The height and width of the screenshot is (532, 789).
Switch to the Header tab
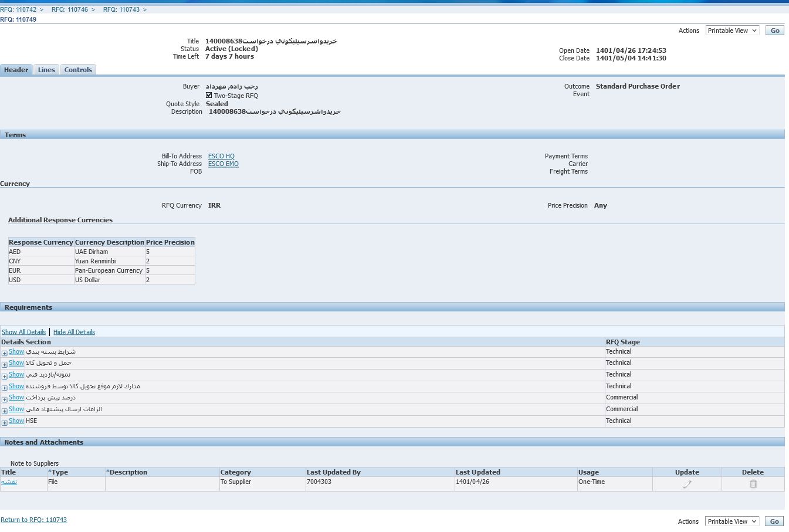16,70
